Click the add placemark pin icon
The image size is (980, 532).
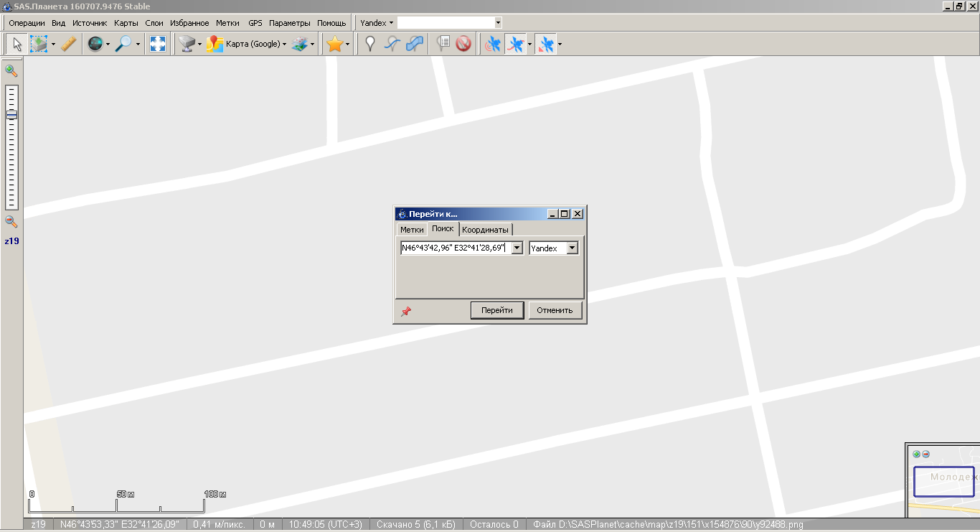(369, 45)
